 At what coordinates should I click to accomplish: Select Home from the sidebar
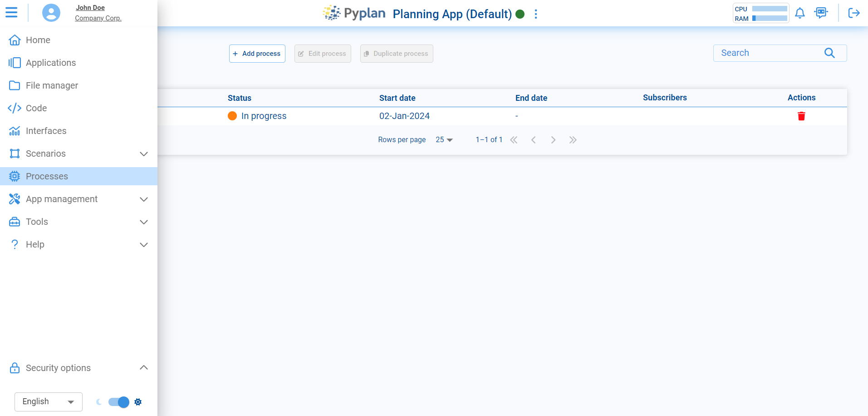pyautogui.click(x=37, y=40)
